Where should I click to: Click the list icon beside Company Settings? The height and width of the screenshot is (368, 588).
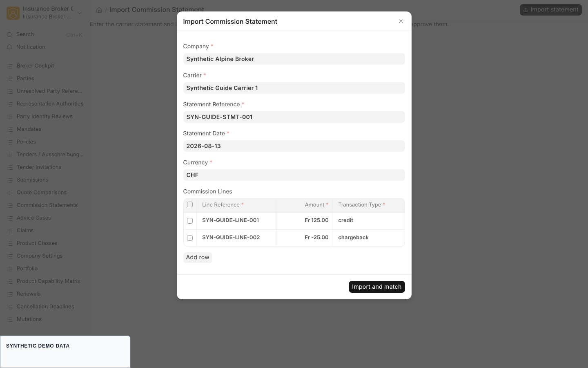11,256
